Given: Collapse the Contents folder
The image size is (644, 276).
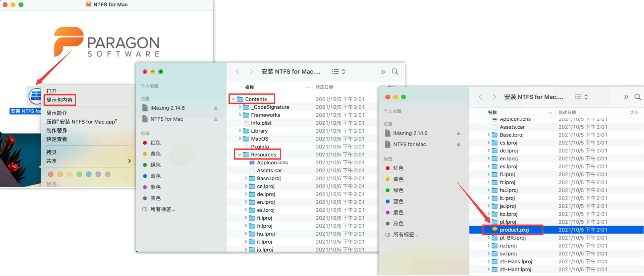Looking at the screenshot, I should point(234,99).
